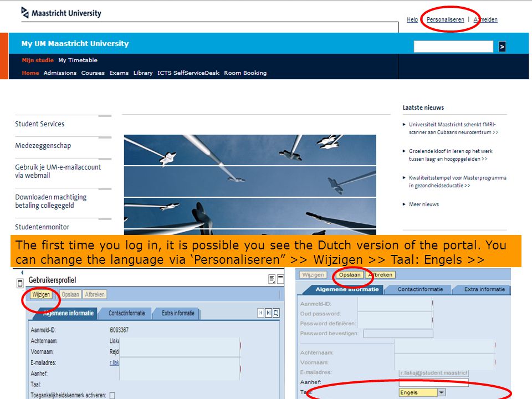Click the Personaliseren link
Viewport: 532px width, 399px height.
[445, 20]
